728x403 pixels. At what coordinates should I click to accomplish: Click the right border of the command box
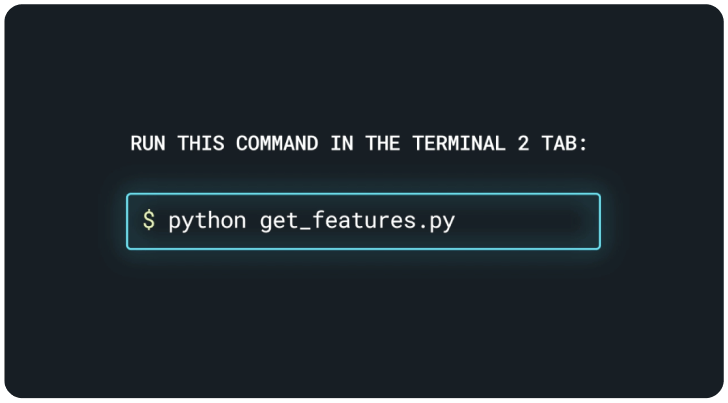pos(600,221)
